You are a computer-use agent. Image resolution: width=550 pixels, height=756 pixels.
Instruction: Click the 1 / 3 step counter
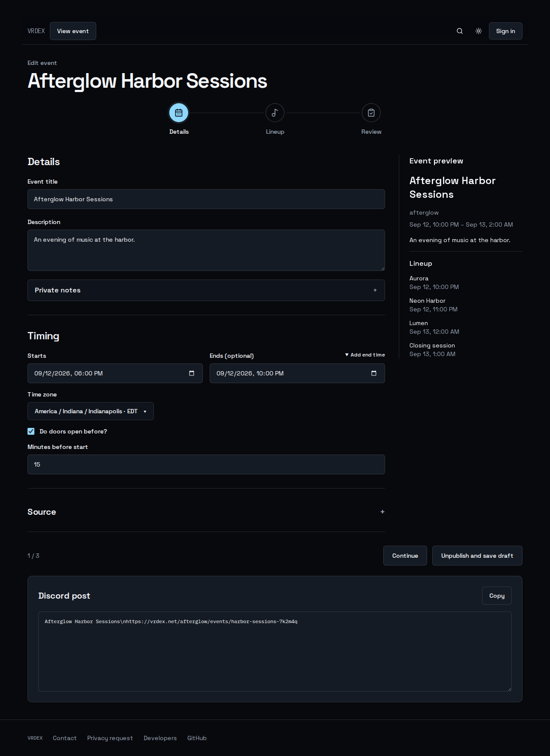34,556
